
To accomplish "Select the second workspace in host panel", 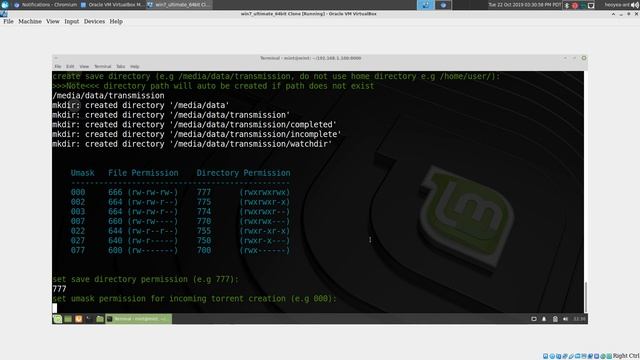I will [x=443, y=5].
